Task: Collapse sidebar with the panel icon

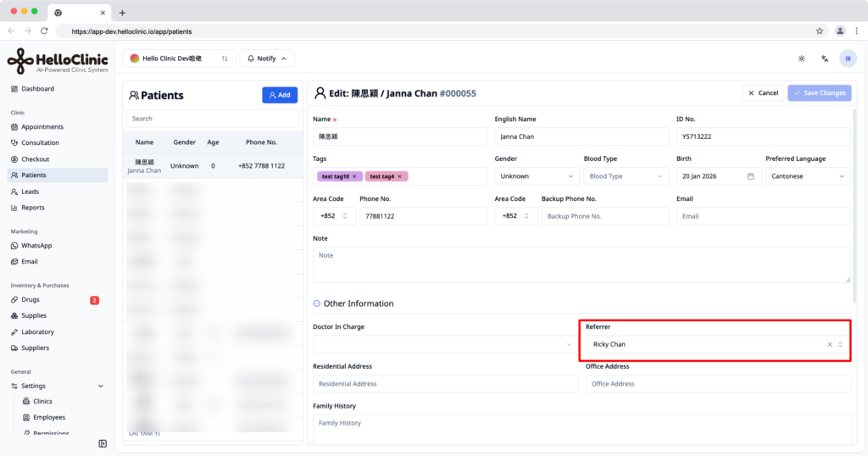Action: (x=103, y=443)
